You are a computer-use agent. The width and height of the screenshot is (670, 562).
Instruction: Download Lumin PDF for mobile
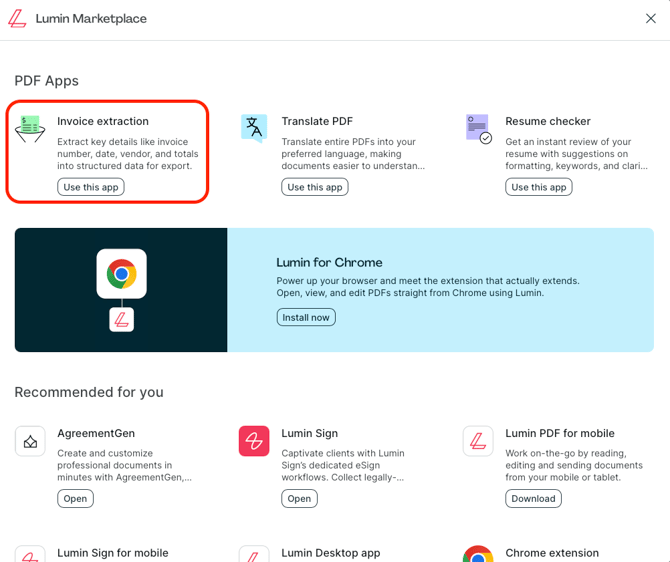(x=533, y=499)
